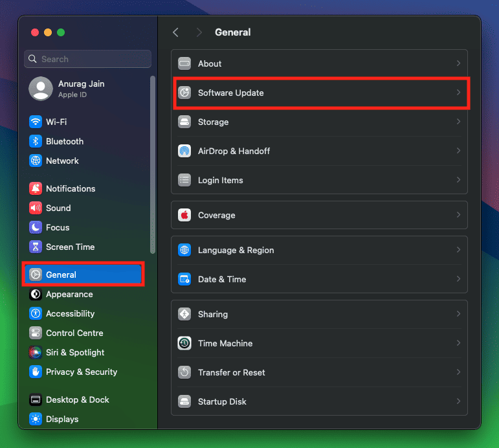Select Appearance label in sidebar
This screenshot has height=448, width=499.
coord(69,294)
